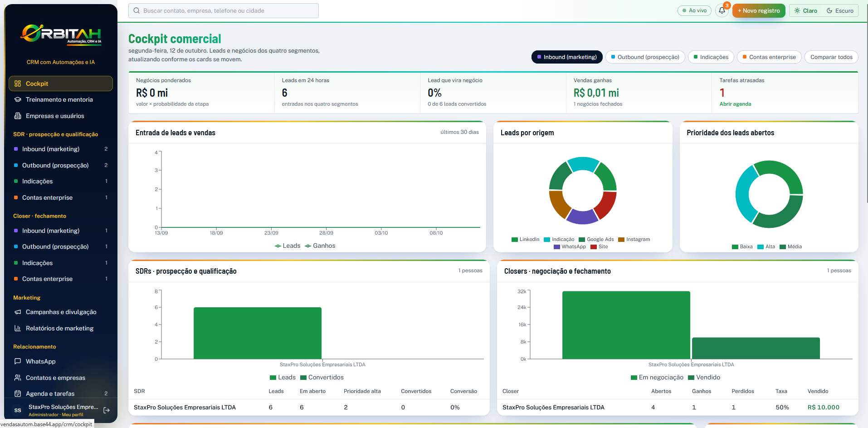Select the Inbound (marketing) segment tab
Image resolution: width=868 pixels, height=428 pixels.
567,57
